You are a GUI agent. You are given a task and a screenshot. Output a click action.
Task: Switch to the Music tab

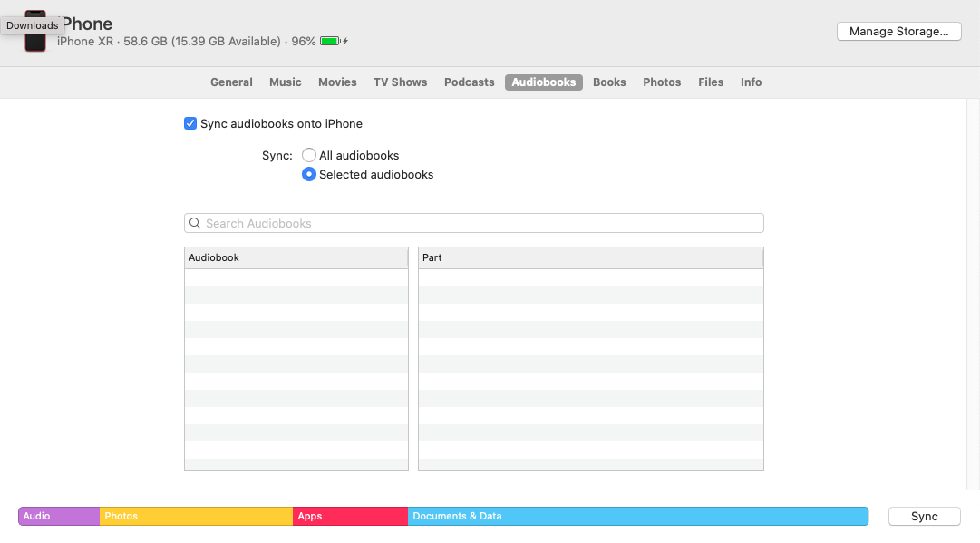coord(285,82)
